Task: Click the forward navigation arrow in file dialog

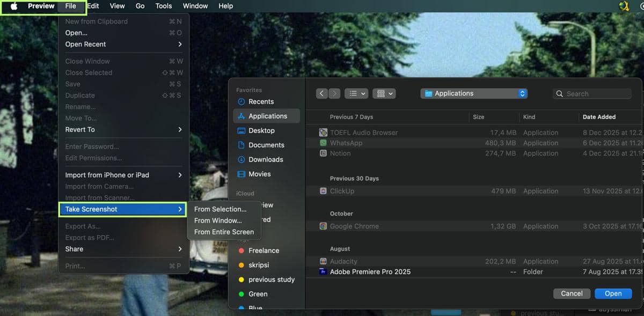Action: coord(334,93)
